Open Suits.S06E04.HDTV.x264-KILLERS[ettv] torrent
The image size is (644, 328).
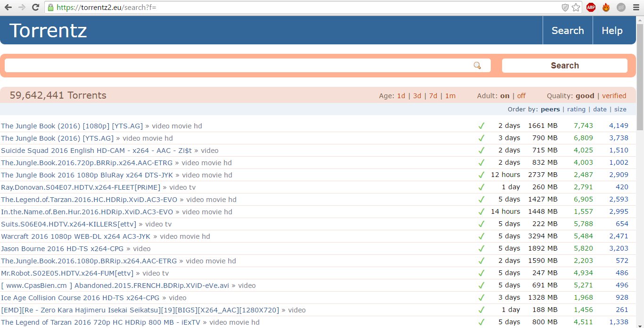click(x=69, y=224)
